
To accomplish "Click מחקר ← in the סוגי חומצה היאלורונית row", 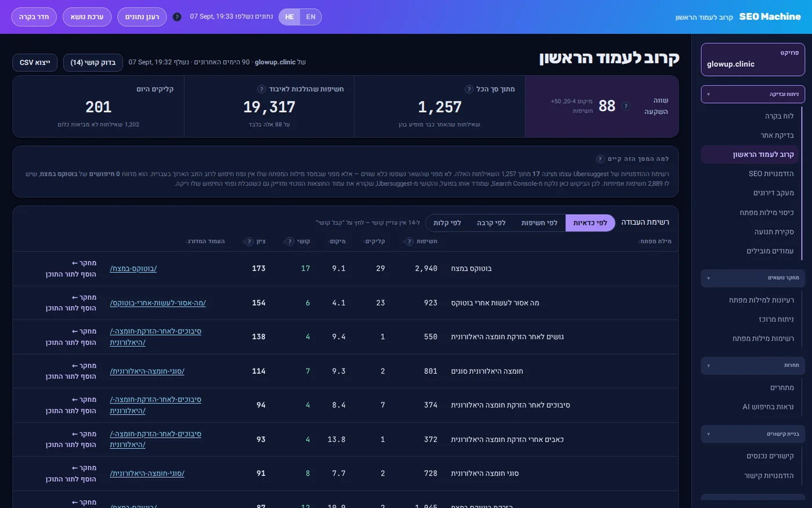I will tap(84, 468).
